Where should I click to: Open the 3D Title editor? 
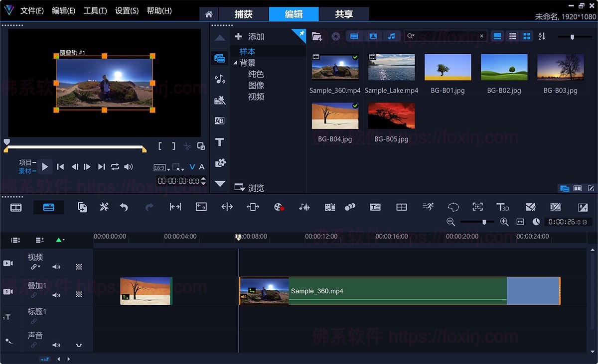(x=502, y=207)
